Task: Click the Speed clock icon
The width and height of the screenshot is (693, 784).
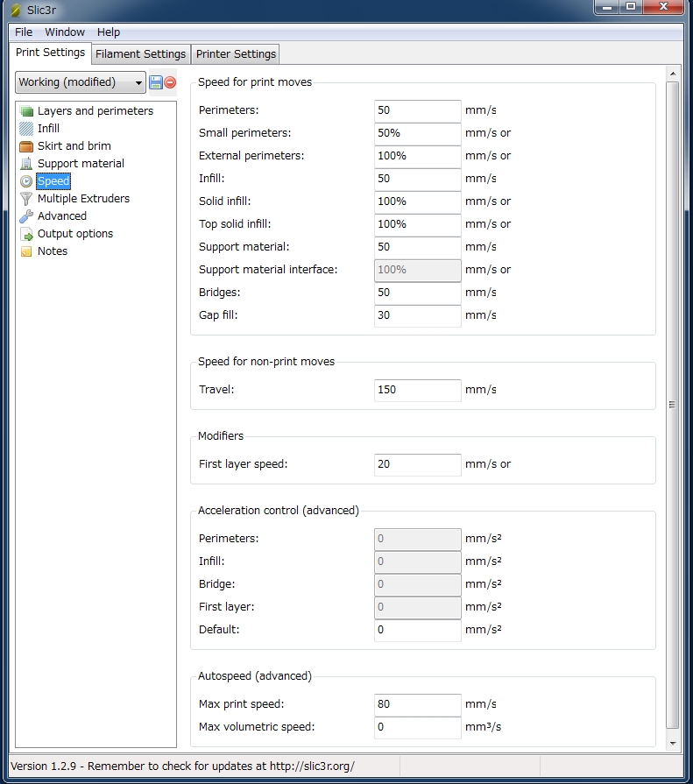Action: pyautogui.click(x=26, y=181)
